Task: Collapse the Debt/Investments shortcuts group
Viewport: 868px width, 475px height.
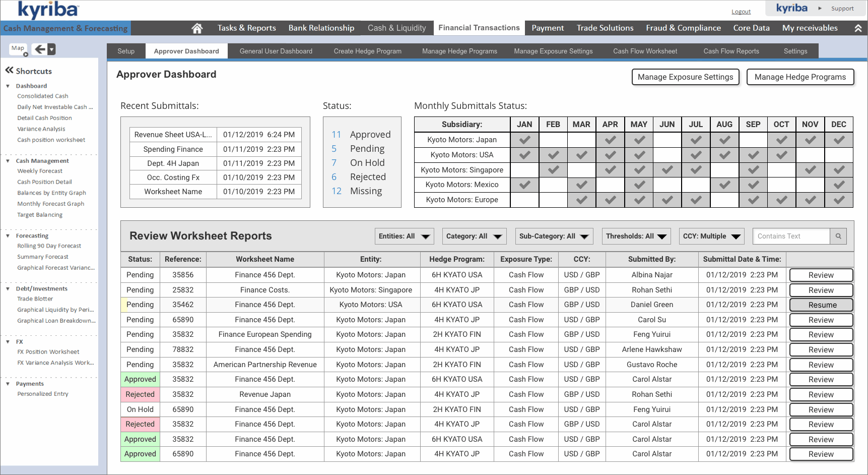Action: tap(8, 289)
